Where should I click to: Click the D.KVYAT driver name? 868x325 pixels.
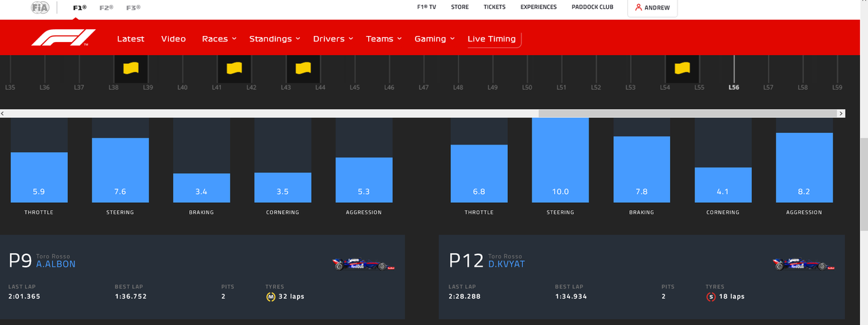click(x=507, y=264)
